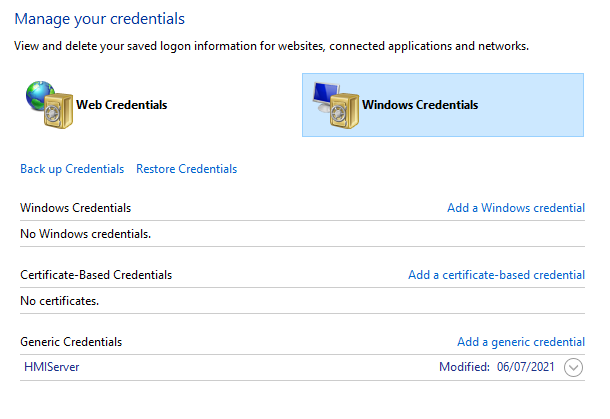Image resolution: width=610 pixels, height=419 pixels.
Task: Click the 'No Windows credentials.' message
Action: click(x=85, y=234)
